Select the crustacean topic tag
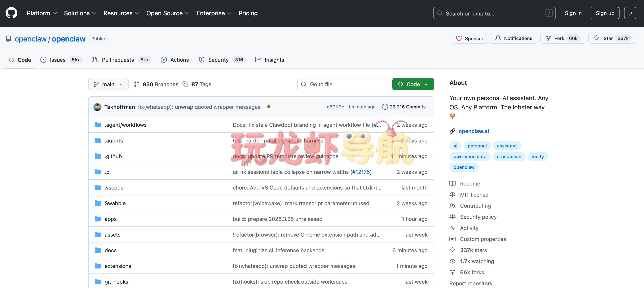The image size is (644, 288). pos(509,157)
